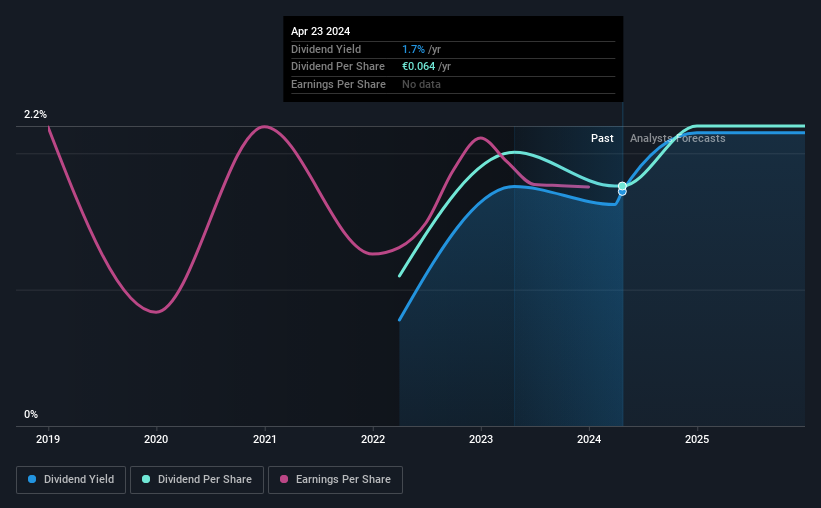This screenshot has height=508, width=821.
Task: Click the tooltip 'Dividend Yield' row label
Action: 326,49
